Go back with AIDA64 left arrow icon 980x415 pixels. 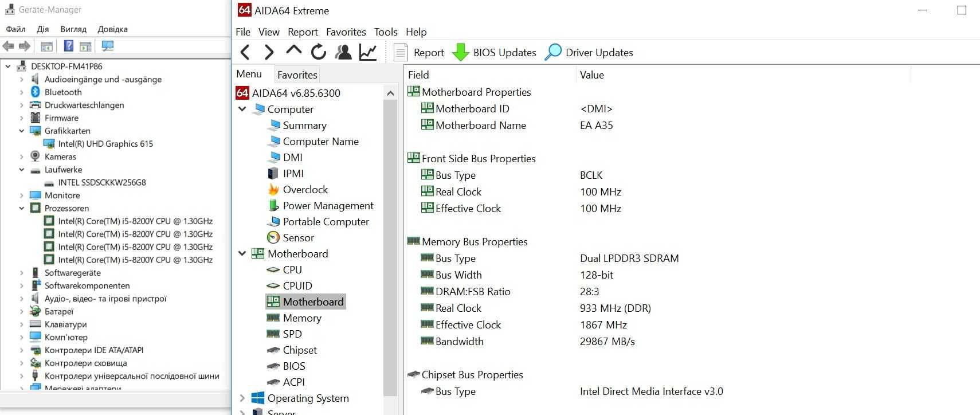pyautogui.click(x=245, y=52)
